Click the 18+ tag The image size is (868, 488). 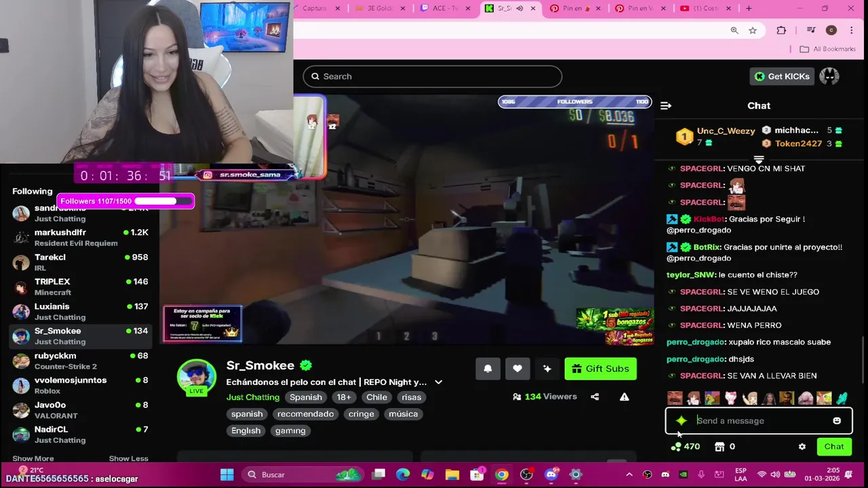pyautogui.click(x=344, y=397)
